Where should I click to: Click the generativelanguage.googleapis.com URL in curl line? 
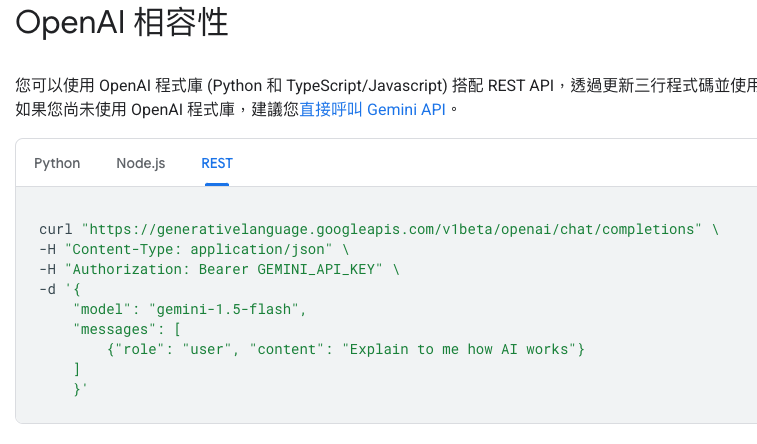tap(391, 229)
